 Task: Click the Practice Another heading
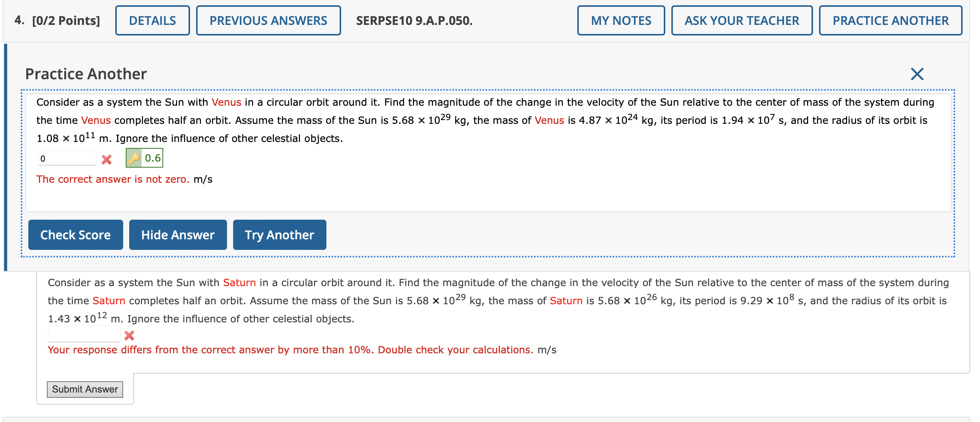86,74
